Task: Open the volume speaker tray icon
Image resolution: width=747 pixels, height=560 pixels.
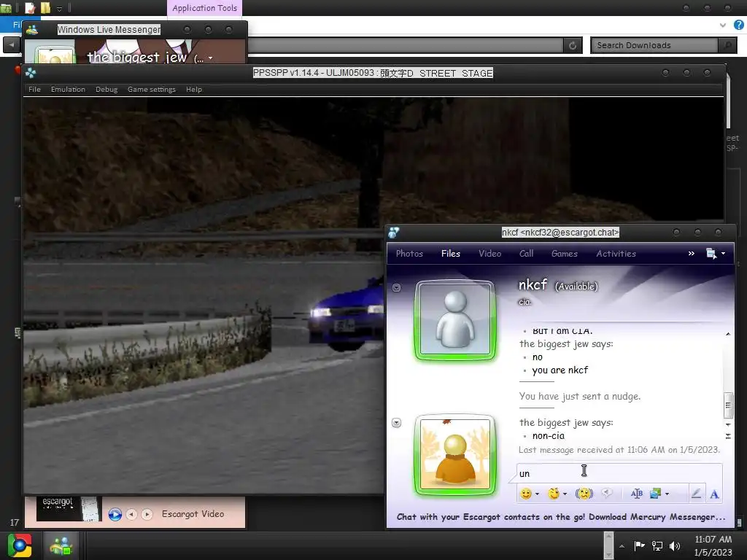Action: 675,545
